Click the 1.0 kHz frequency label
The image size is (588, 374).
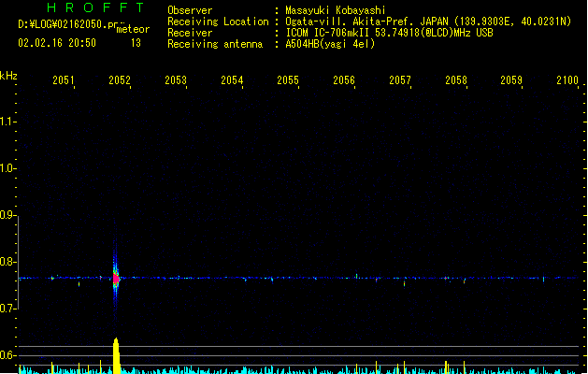click(7, 168)
